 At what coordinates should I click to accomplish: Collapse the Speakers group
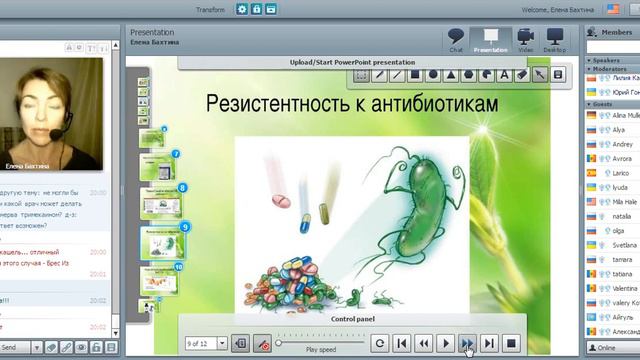click(x=589, y=60)
